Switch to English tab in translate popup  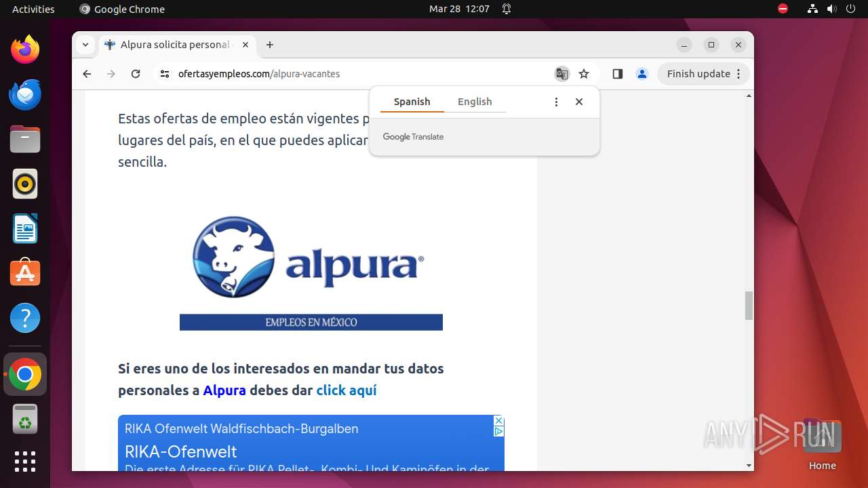click(475, 102)
